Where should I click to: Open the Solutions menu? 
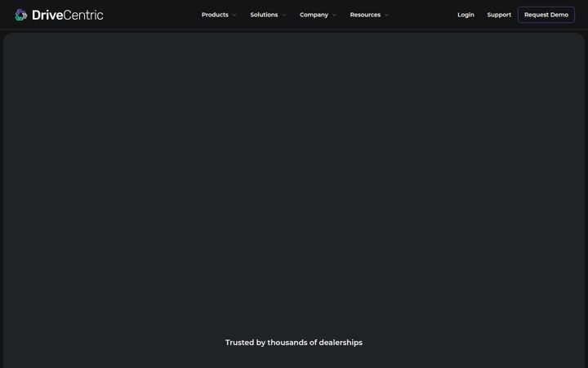264,15
